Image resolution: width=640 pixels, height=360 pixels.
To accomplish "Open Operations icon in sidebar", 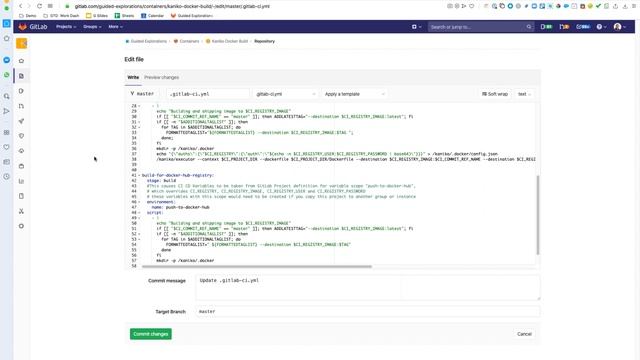I will click(x=21, y=151).
